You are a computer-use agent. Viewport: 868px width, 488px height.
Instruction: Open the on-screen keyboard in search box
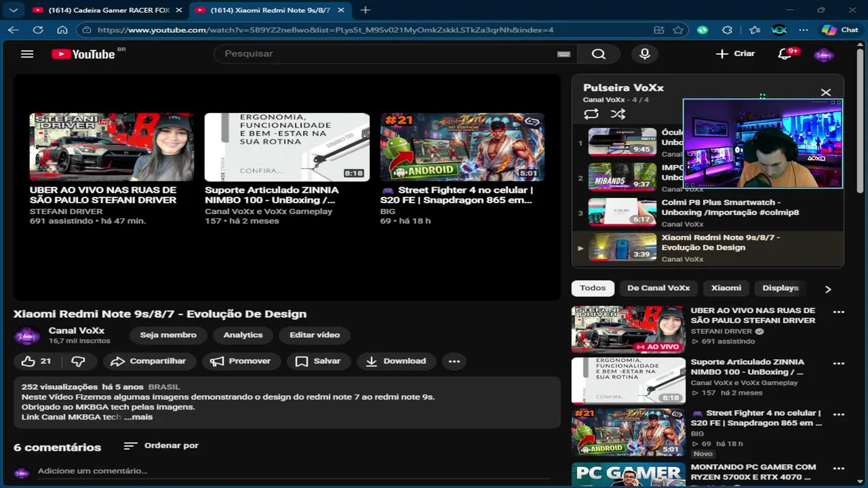pos(564,54)
